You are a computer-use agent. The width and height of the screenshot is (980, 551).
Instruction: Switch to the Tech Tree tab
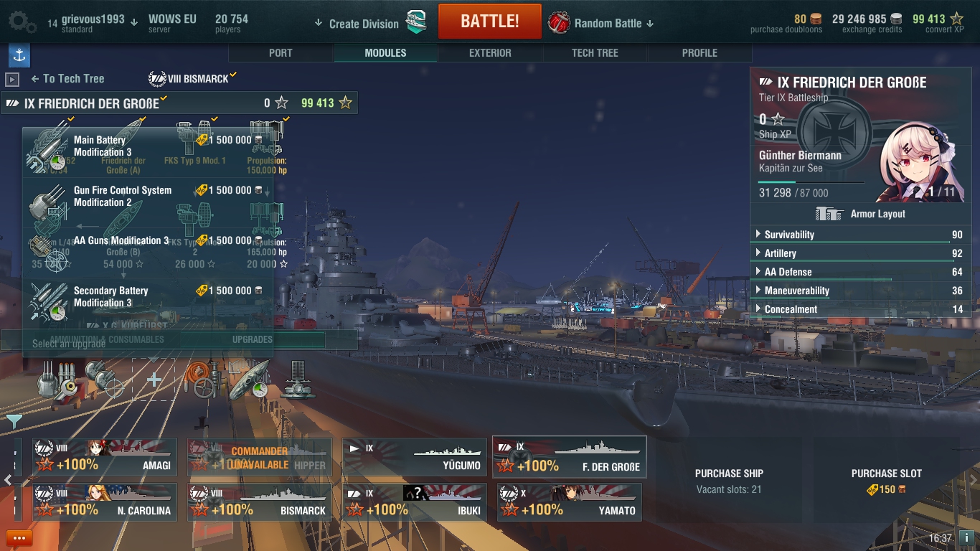(x=595, y=53)
